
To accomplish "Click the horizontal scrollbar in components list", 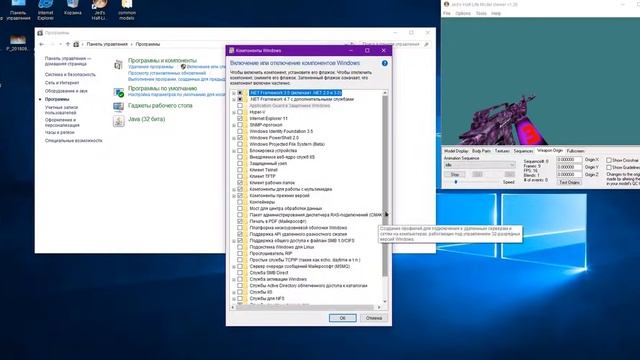I will click(x=306, y=307).
